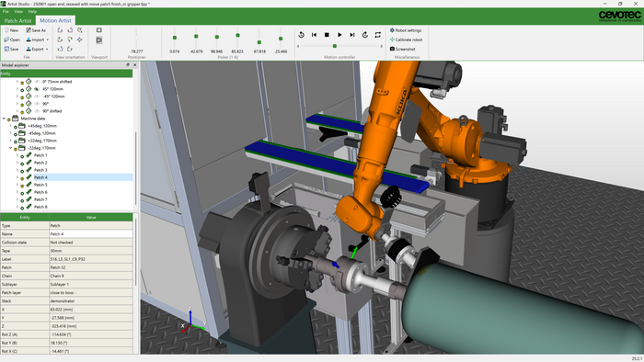Click the Calibrate robot label
The image size is (644, 362).
408,40
